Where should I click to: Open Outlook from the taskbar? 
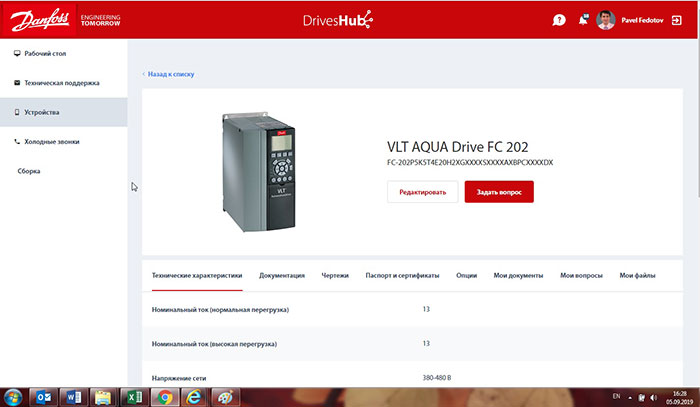pyautogui.click(x=43, y=397)
